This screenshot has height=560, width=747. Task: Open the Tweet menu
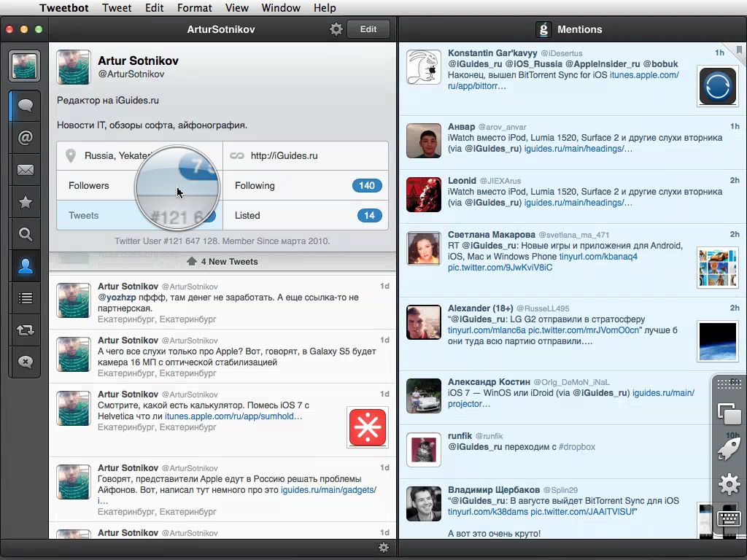coord(117,8)
